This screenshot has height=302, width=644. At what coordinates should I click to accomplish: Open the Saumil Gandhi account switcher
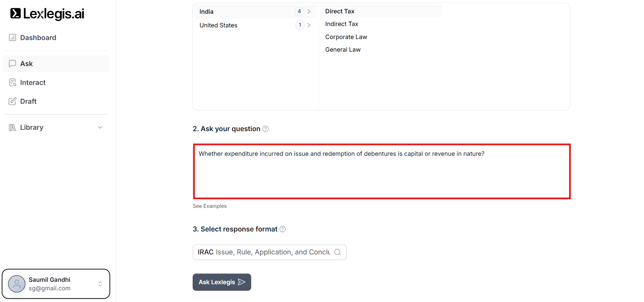100,284
